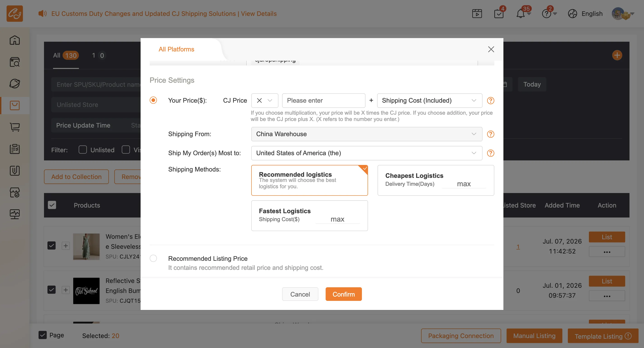Click the Packaging Connection button
Image resolution: width=644 pixels, height=348 pixels.
tap(461, 336)
